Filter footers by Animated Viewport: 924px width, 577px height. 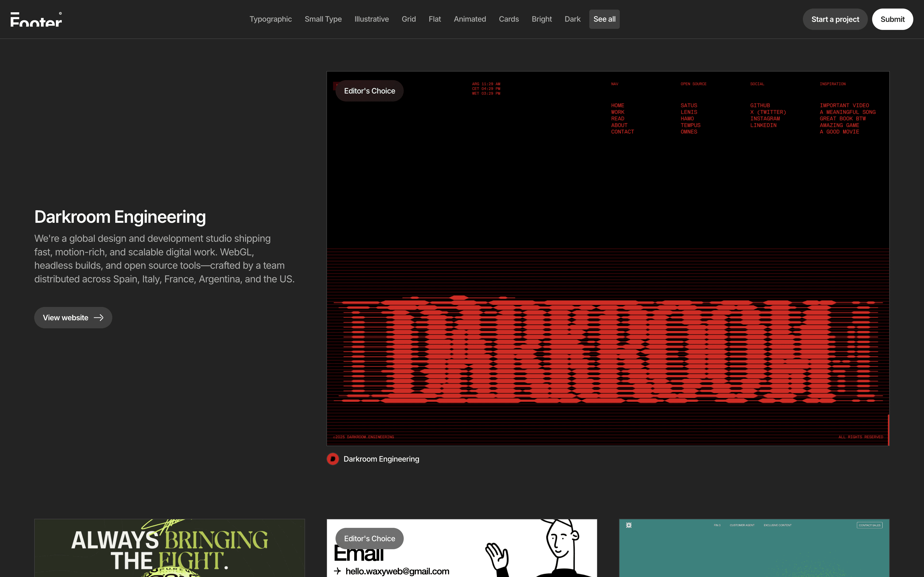(x=470, y=19)
